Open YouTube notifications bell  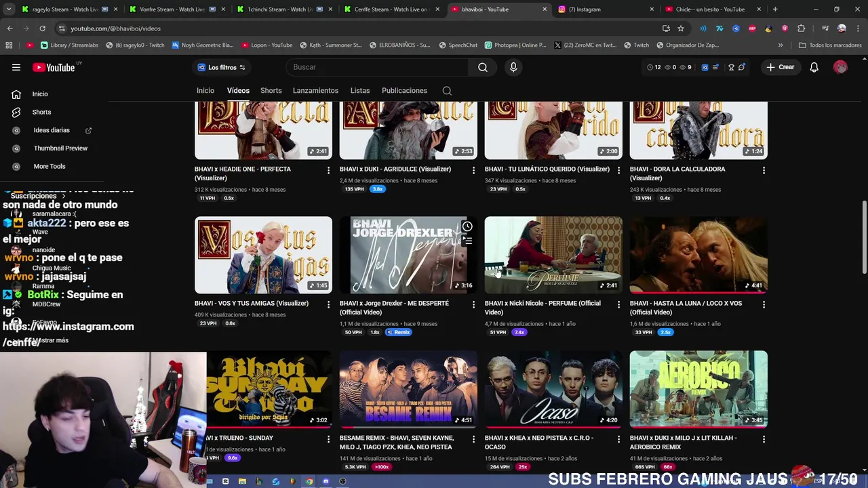point(814,67)
